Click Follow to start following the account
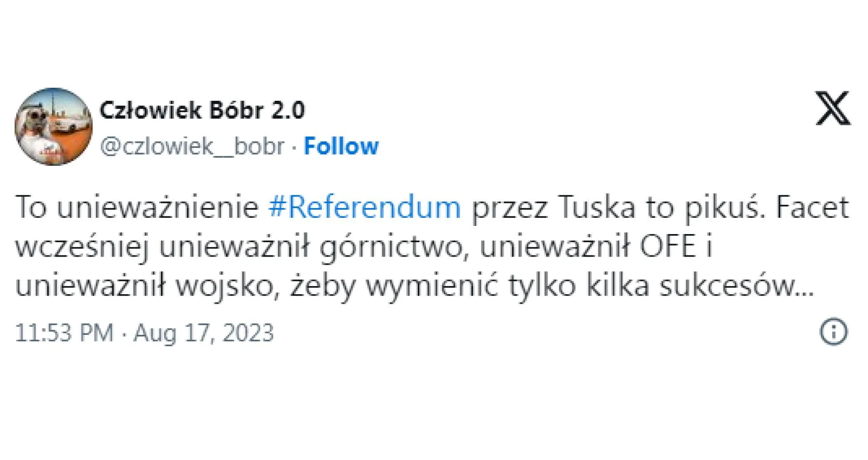 click(x=340, y=146)
